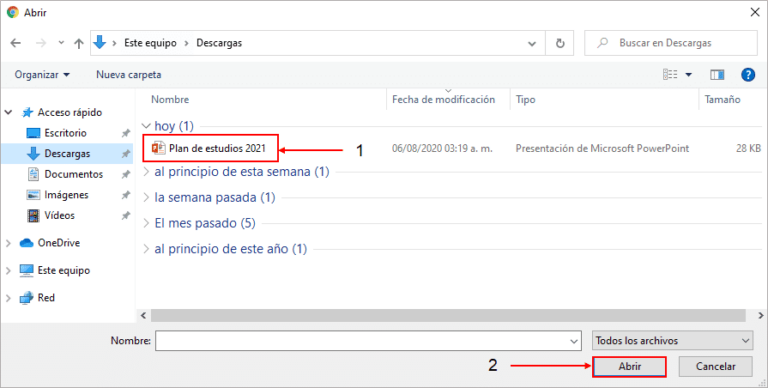Viewport: 768px width, 388px height.
Task: Go up one folder level
Action: point(78,43)
